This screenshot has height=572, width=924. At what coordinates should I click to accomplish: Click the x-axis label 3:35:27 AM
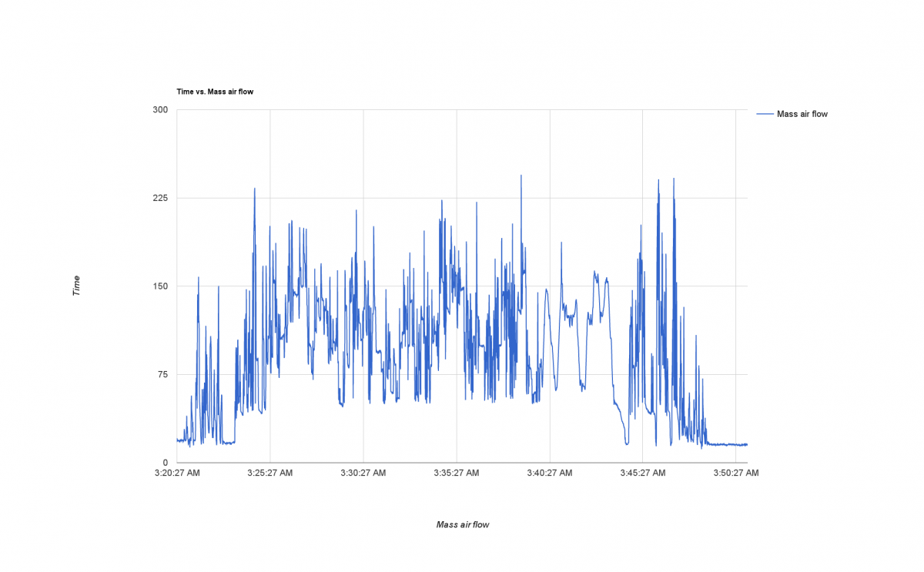(457, 473)
